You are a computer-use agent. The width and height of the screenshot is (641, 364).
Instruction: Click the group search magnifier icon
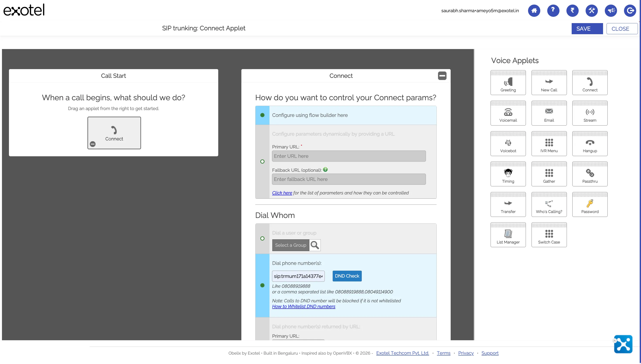(x=315, y=245)
